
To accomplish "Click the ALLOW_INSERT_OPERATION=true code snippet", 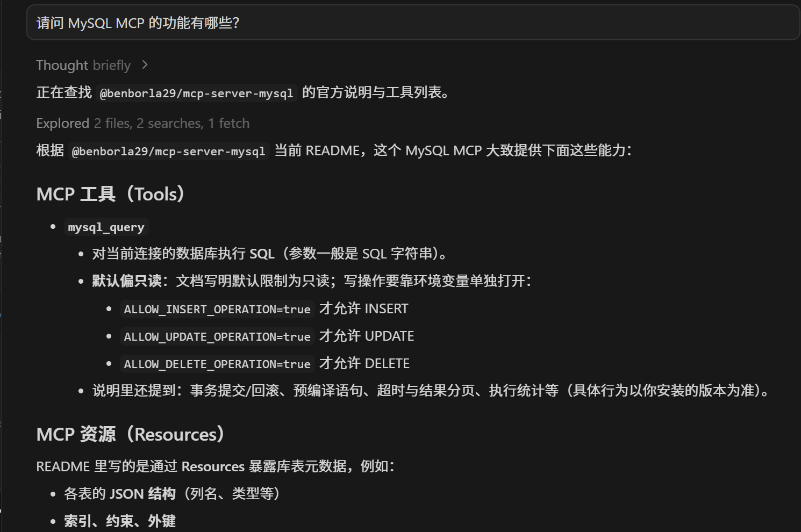I will (x=217, y=309).
